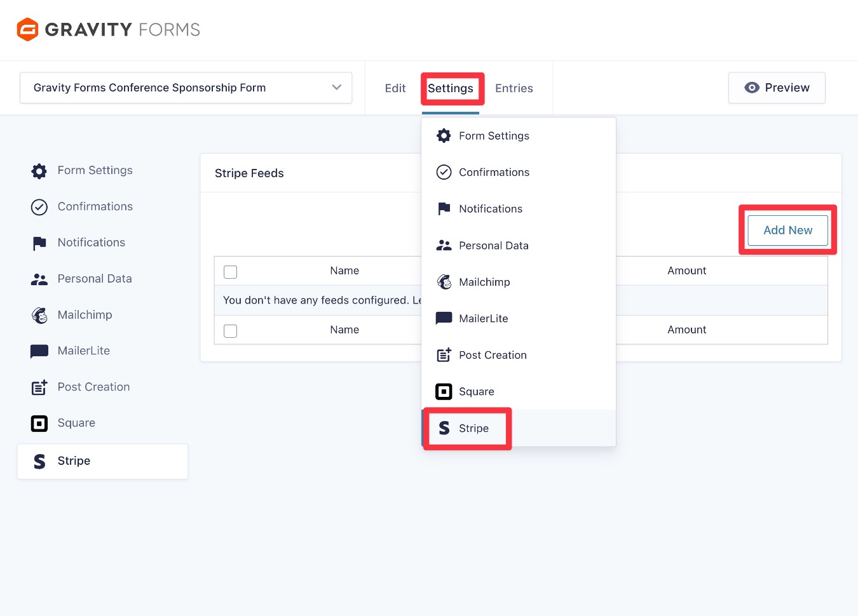Screen dimensions: 858x616
Task: Click the Post Creation icon in the sidebar
Action: [x=39, y=387]
